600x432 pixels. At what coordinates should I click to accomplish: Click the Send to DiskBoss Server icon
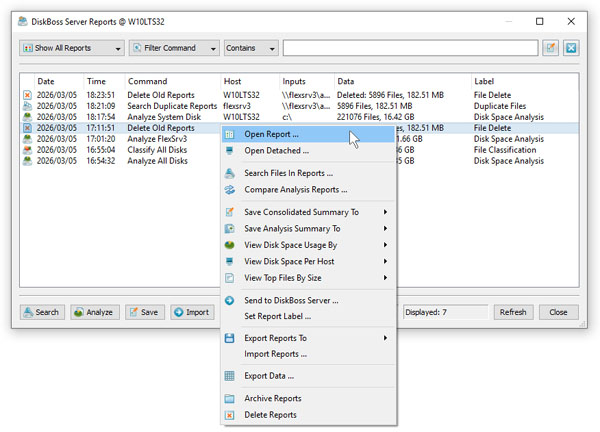230,300
